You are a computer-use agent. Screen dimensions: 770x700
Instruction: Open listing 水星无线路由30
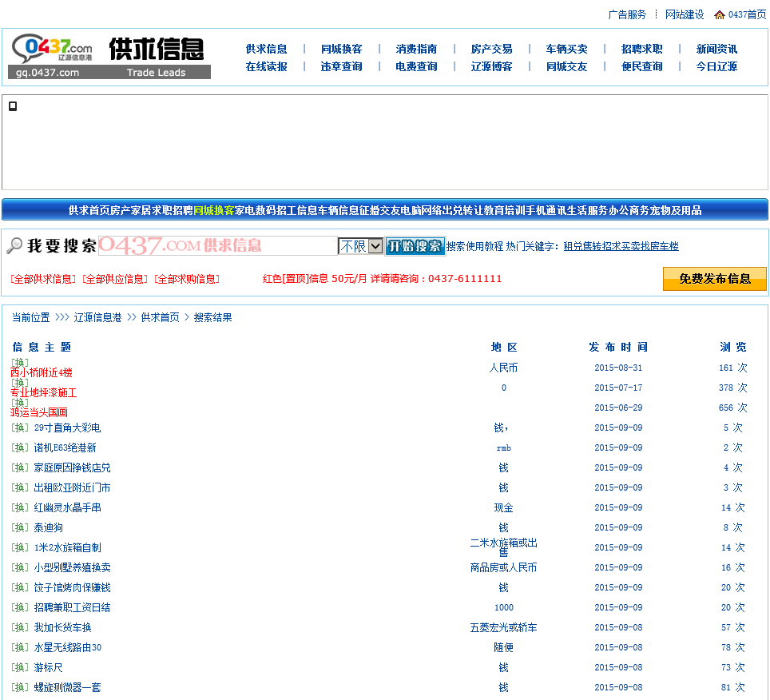(x=67, y=647)
